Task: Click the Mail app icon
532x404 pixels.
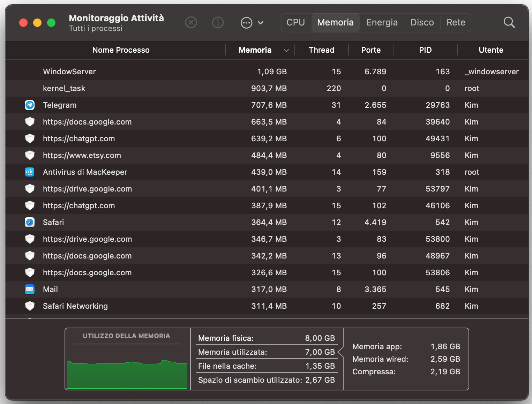Action: coord(30,289)
